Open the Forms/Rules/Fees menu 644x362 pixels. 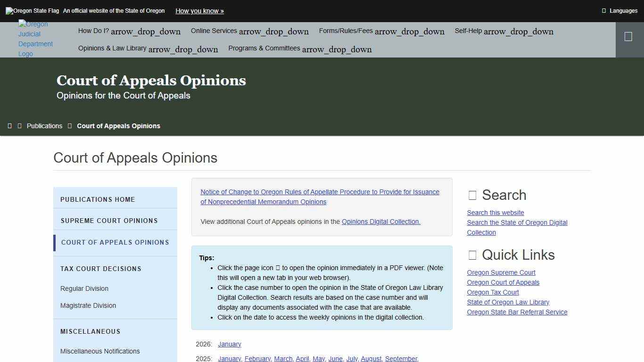[x=382, y=31]
